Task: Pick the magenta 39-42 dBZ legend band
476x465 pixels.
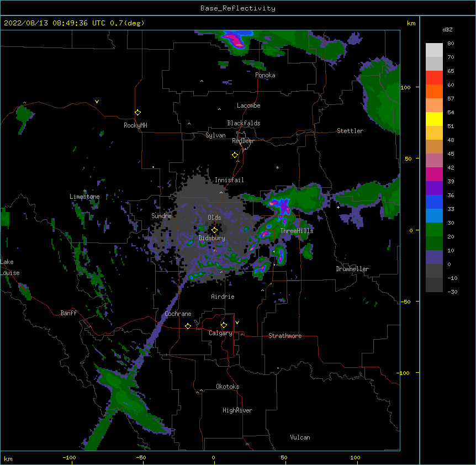Action: coord(434,174)
